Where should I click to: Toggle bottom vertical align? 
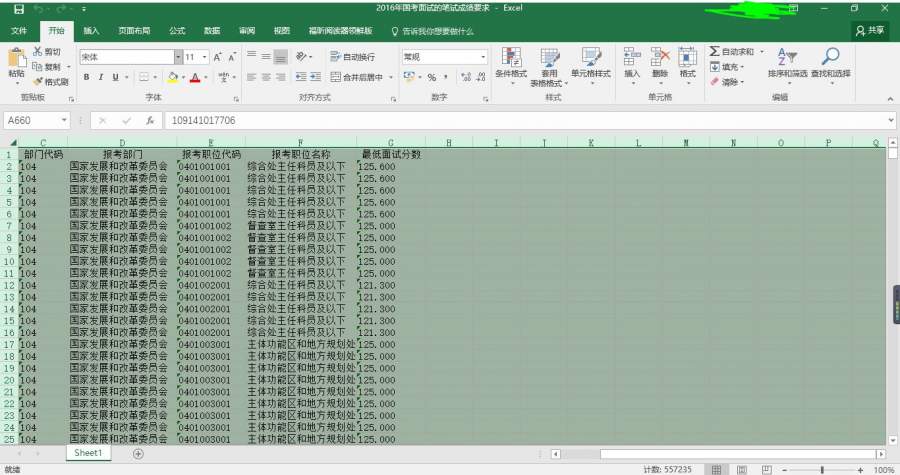[x=280, y=56]
